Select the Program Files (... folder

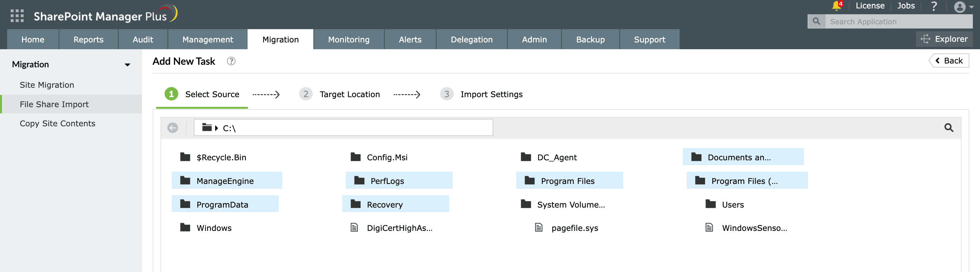(747, 180)
